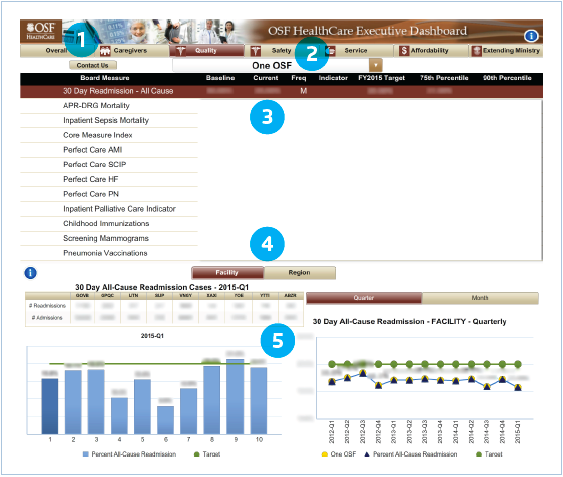Image resolution: width=563 pixels, height=477 pixels.
Task: Open the Safety tab
Action: point(282,51)
